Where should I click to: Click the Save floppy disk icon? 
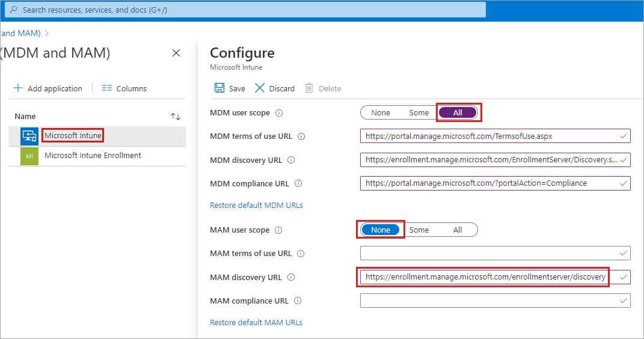pos(219,88)
